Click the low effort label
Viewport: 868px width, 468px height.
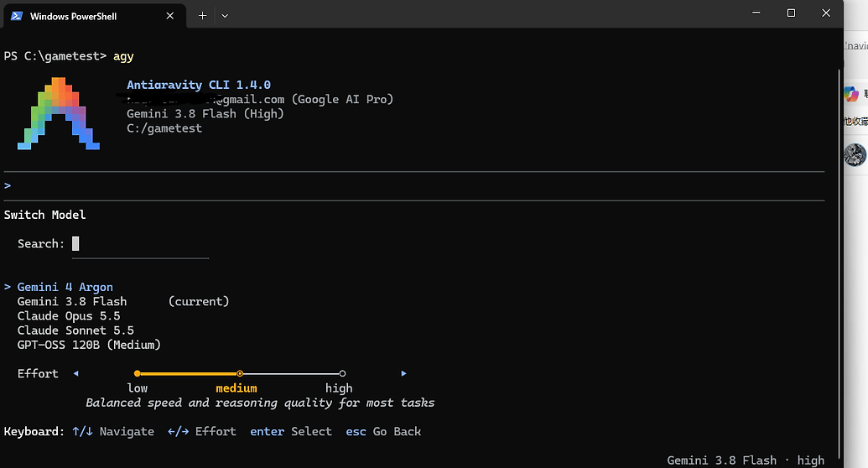click(x=138, y=388)
